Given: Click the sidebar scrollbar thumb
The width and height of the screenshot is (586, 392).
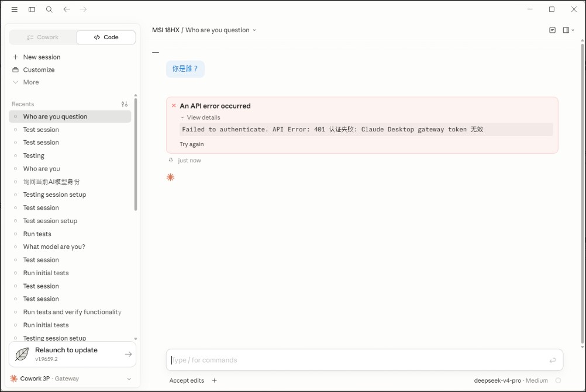Looking at the screenshot, I should pos(136,154).
